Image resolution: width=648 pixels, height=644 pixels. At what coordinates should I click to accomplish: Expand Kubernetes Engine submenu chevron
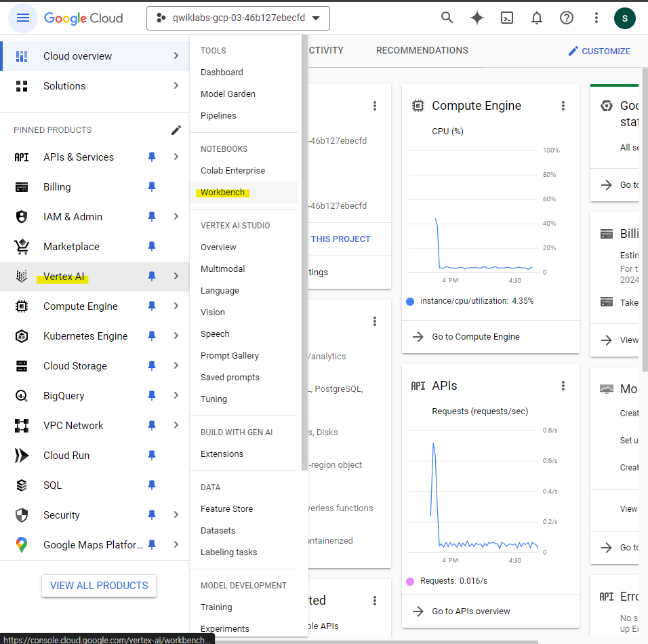(176, 336)
